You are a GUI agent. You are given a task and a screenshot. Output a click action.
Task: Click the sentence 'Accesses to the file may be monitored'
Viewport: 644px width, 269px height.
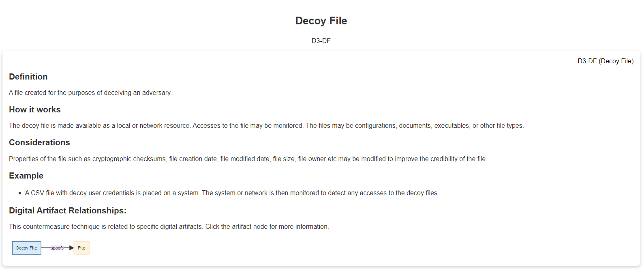(248, 126)
